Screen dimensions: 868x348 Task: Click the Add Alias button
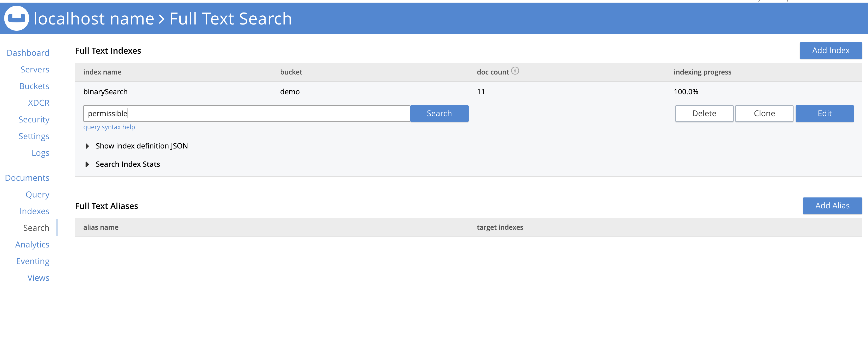[x=832, y=206]
